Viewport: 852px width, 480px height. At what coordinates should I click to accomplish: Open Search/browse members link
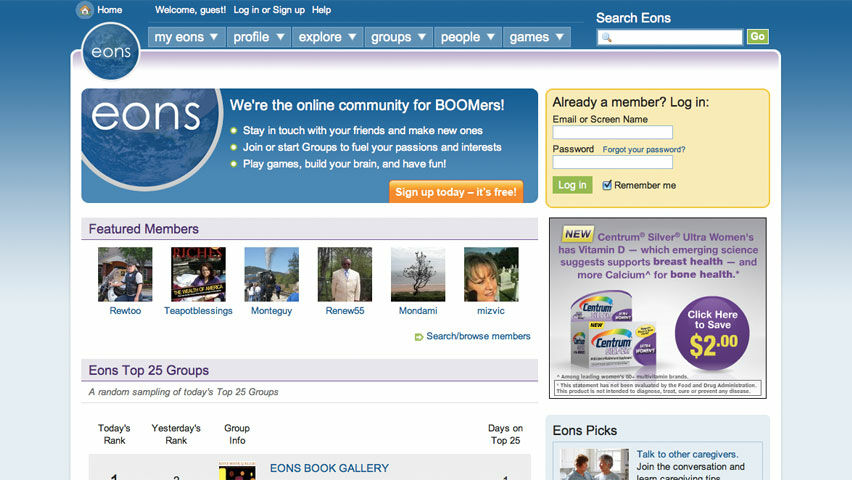478,336
